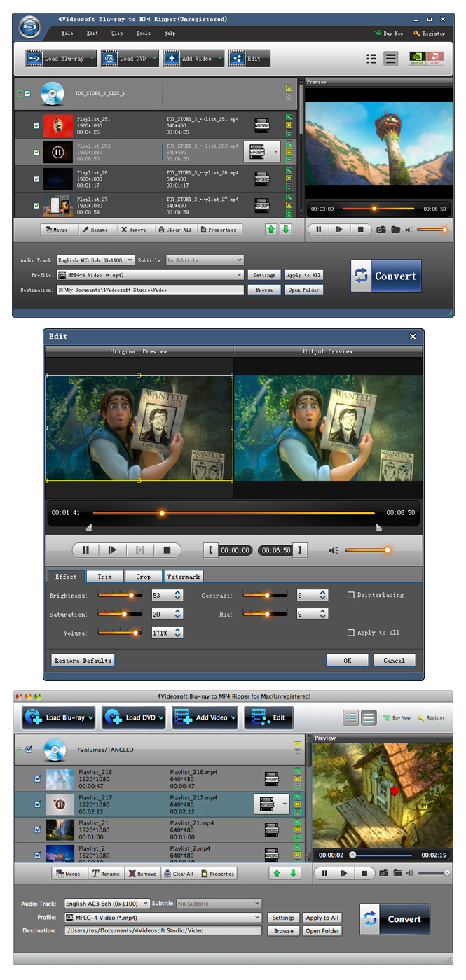Take snapshot with camera icon, Windows ripper
Screen dimensions: 466x980
[x=381, y=229]
